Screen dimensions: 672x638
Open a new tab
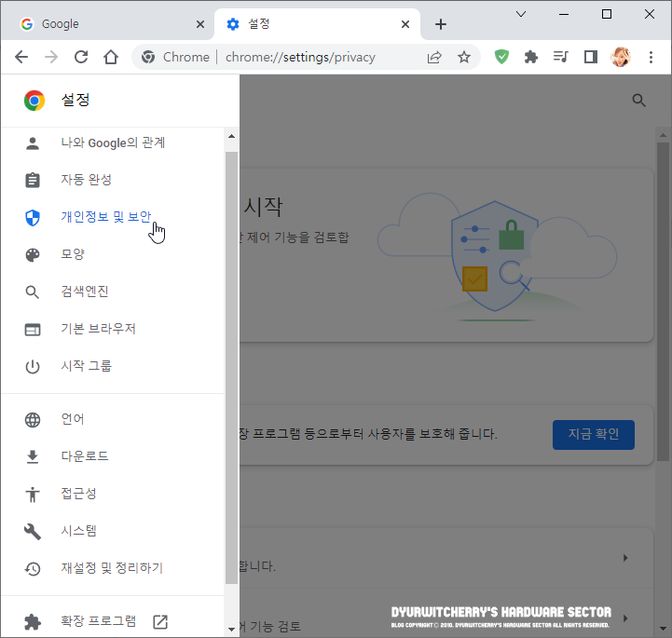tap(441, 24)
